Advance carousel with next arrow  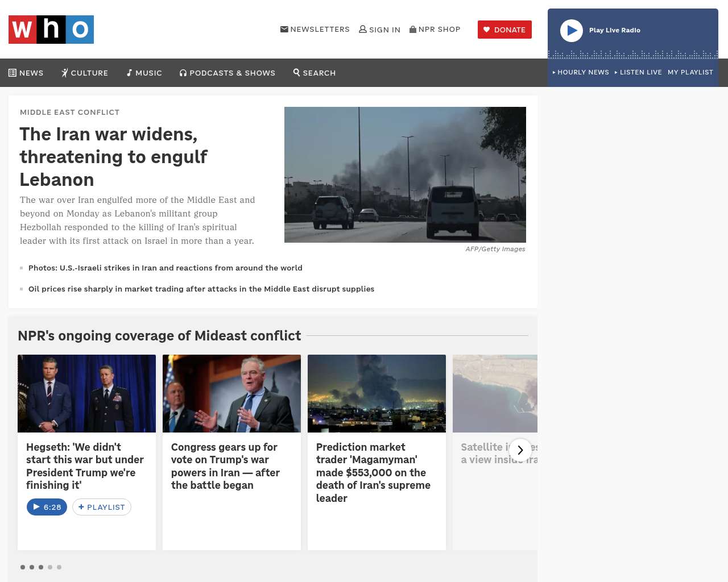tap(520, 450)
